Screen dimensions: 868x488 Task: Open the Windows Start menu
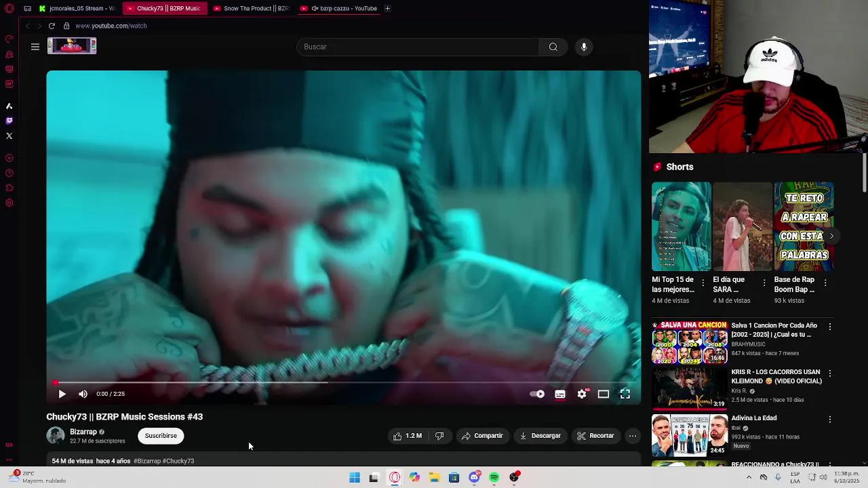click(x=355, y=478)
